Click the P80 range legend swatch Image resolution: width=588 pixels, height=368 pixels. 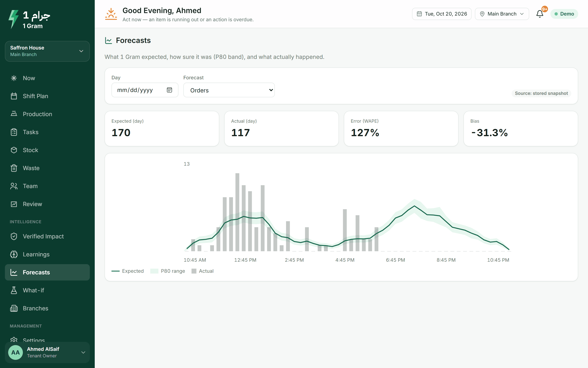[x=154, y=271]
